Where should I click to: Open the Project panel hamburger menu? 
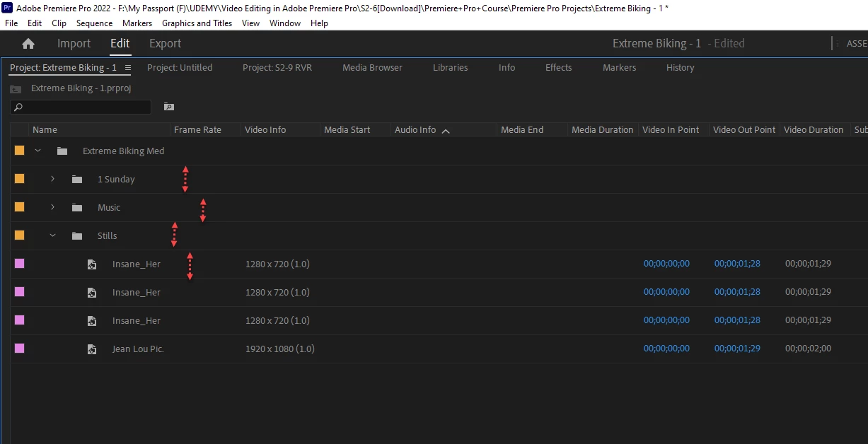coord(128,68)
